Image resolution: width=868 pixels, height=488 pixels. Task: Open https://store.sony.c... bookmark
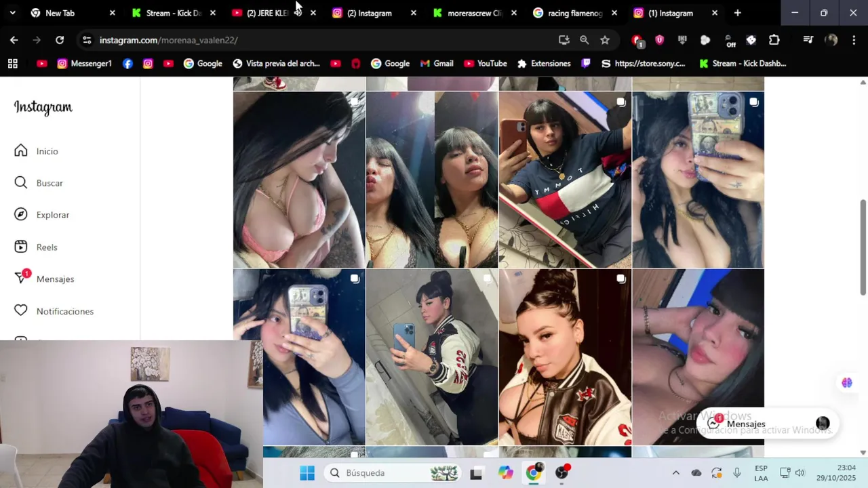[643, 64]
